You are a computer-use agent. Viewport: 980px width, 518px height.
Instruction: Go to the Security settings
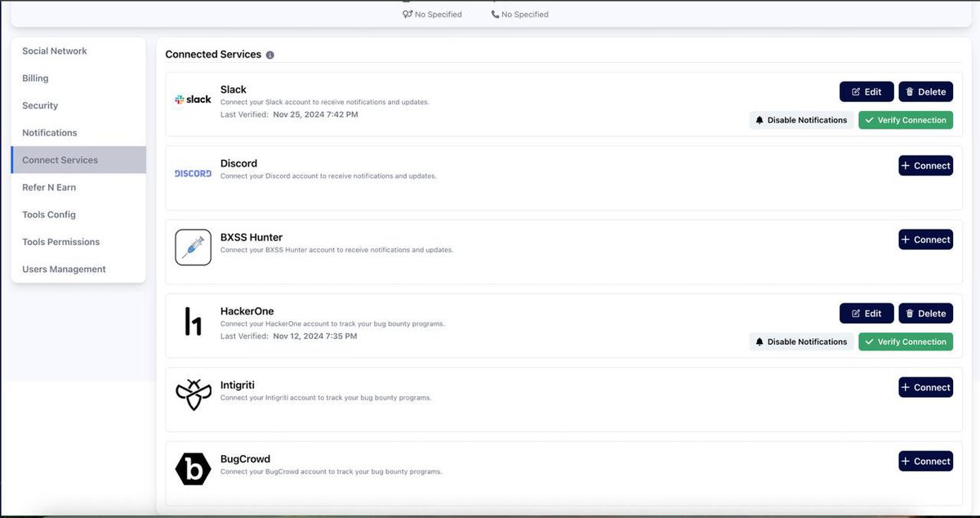78,105
